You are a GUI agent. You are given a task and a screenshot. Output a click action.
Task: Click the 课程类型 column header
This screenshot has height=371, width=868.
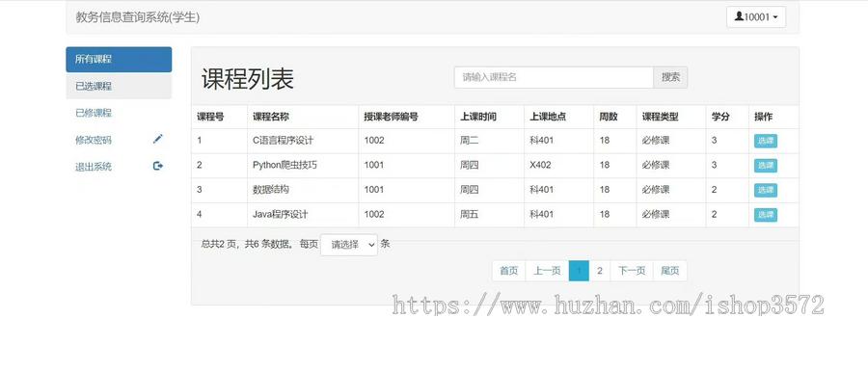[x=660, y=117]
